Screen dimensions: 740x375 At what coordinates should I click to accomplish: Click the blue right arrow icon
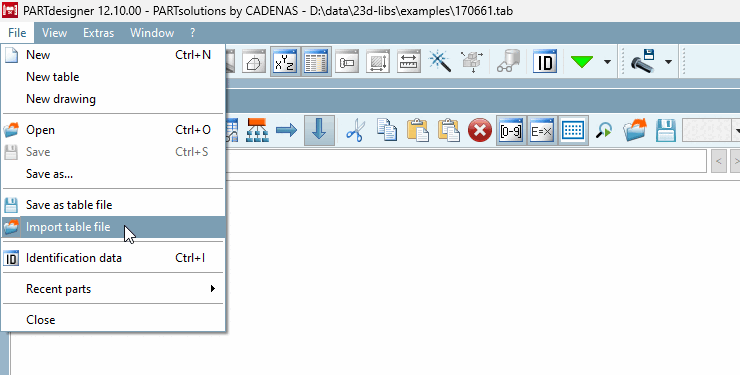(286, 130)
